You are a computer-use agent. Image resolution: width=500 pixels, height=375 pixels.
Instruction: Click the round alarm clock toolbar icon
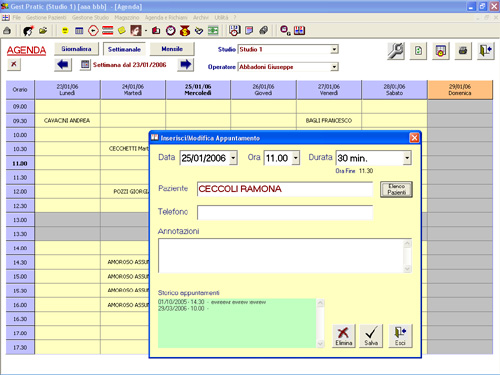coord(171,31)
